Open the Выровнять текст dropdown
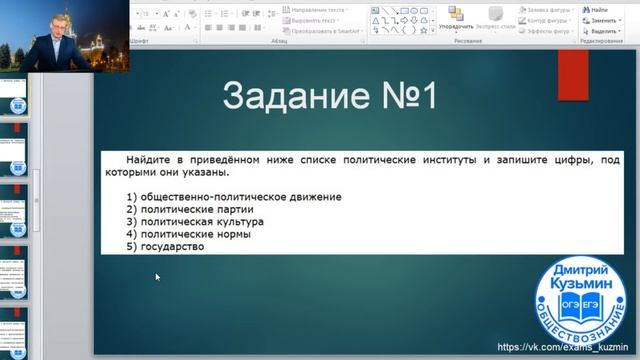This screenshot has width=640, height=360. pyautogui.click(x=311, y=20)
